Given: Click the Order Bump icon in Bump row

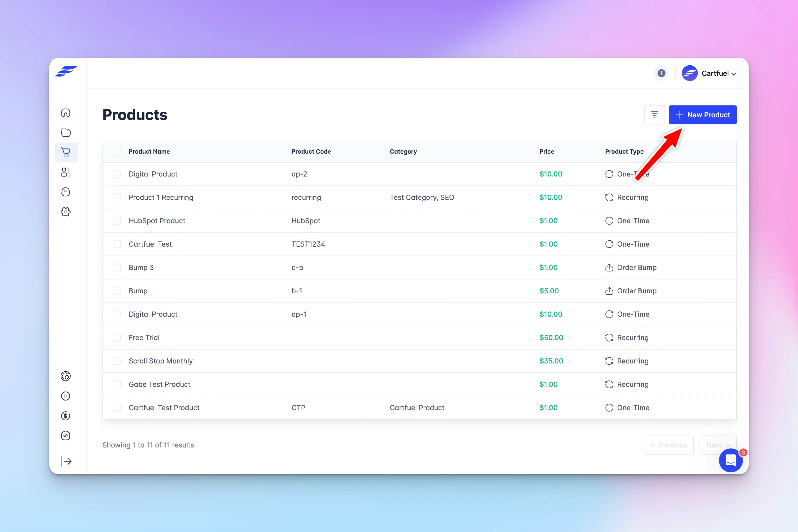Looking at the screenshot, I should (x=609, y=291).
